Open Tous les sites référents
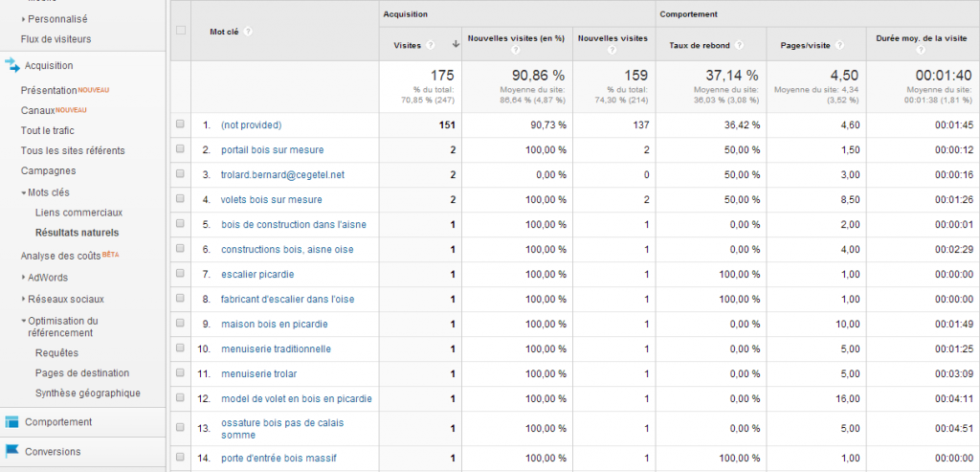 tap(73, 150)
